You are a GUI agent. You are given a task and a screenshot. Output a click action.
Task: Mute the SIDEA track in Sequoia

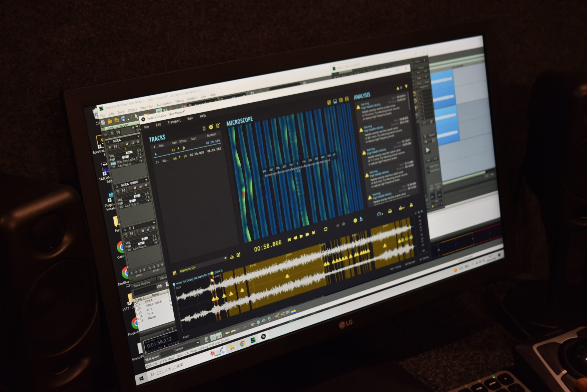[115, 146]
